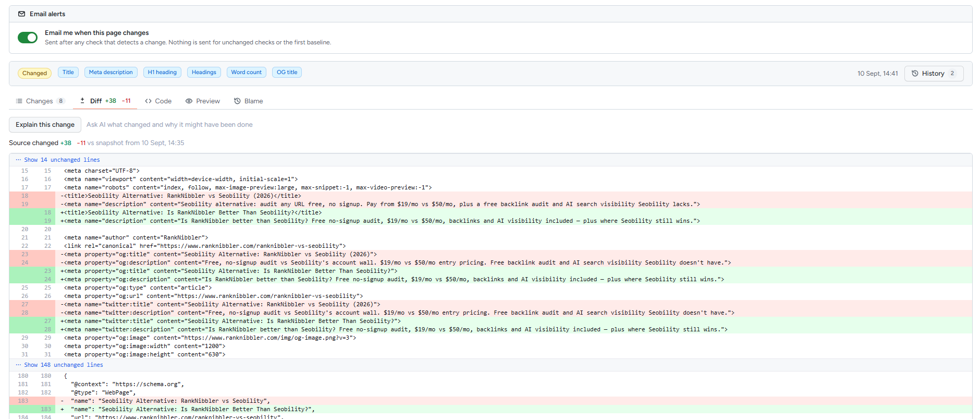
Task: Open the History panel
Action: pos(934,74)
